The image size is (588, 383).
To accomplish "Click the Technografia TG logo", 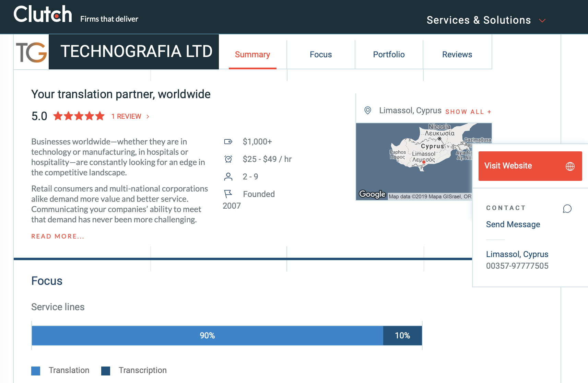I will pyautogui.click(x=32, y=52).
